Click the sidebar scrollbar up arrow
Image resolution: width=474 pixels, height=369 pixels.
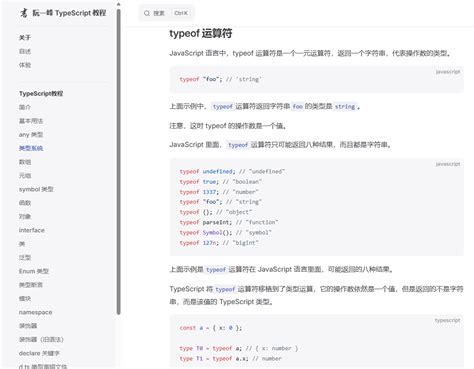point(118,4)
